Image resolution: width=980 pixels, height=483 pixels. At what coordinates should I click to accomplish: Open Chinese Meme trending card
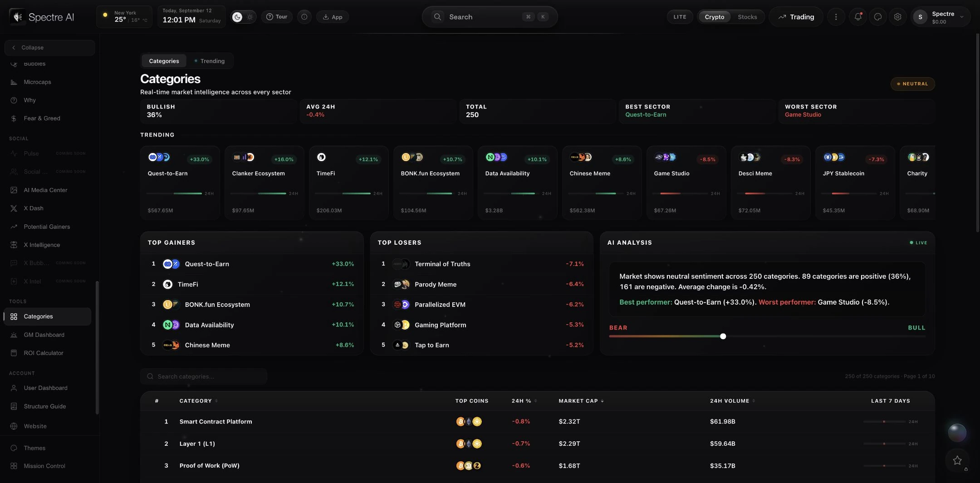coord(602,183)
